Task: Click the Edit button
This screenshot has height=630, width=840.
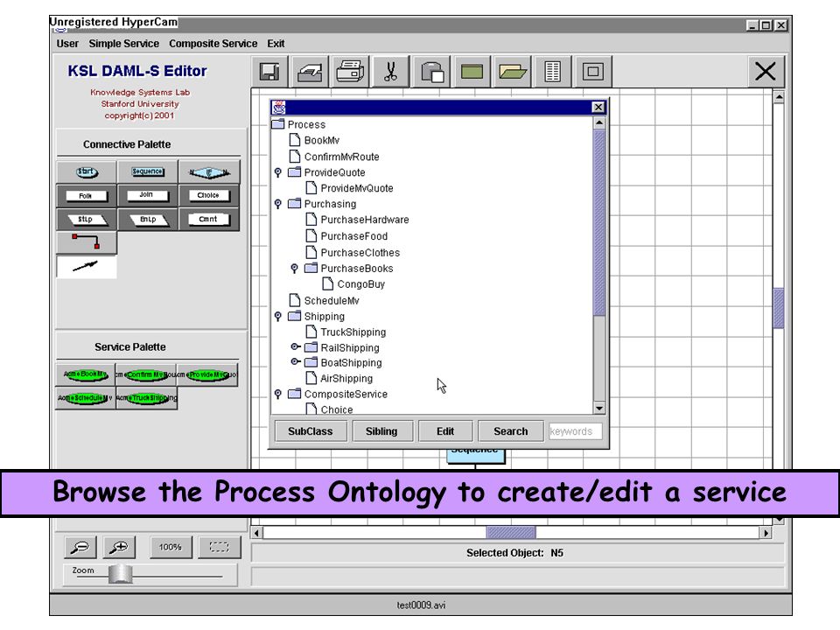Action: [445, 431]
